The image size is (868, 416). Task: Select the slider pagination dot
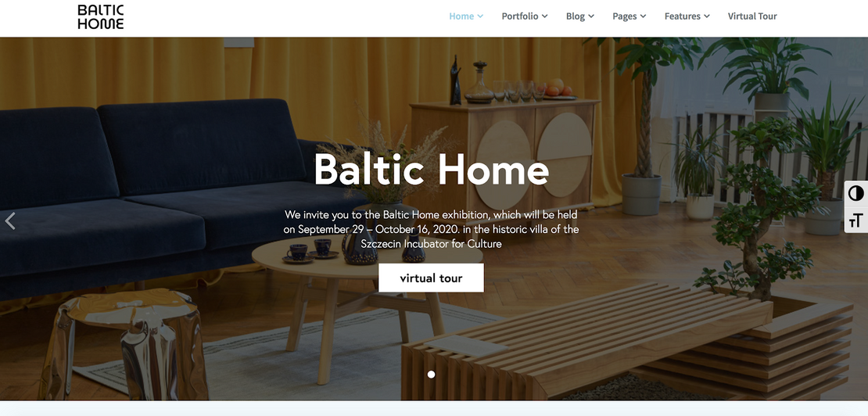[x=431, y=375]
